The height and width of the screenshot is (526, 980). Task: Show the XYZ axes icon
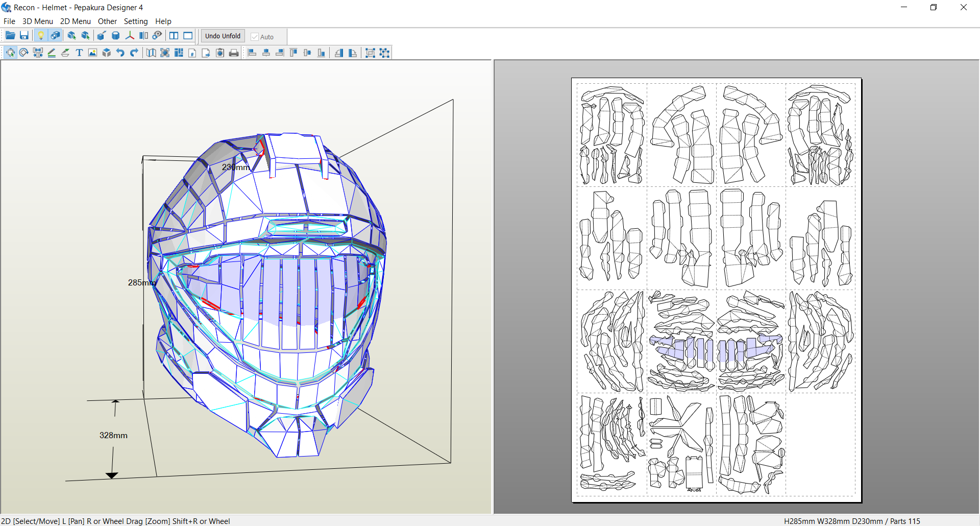pyautogui.click(x=130, y=36)
